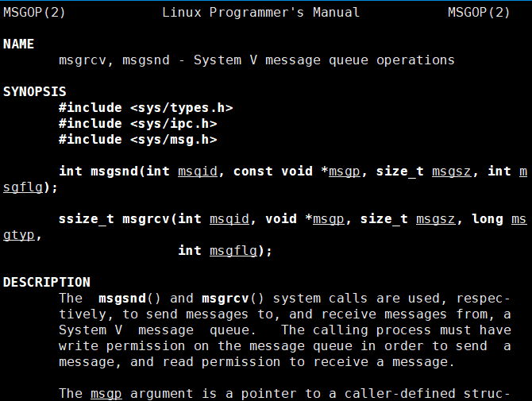This screenshot has height=401, width=532.
Task: Click the DESCRIPTION section heading
Action: 47,282
